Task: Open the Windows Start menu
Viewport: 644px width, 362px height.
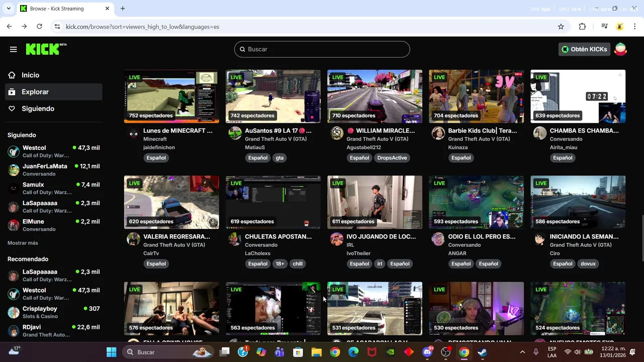Action: pos(112,352)
